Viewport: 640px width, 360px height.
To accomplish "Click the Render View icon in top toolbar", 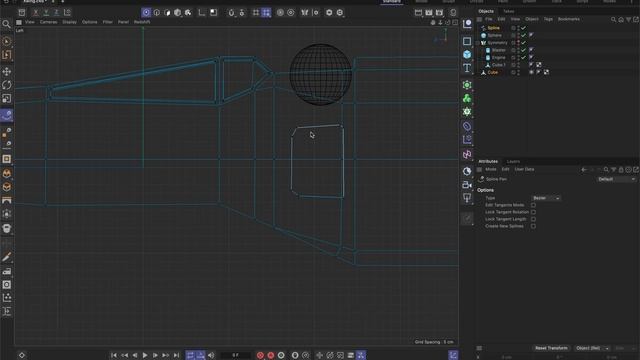I will point(418,13).
